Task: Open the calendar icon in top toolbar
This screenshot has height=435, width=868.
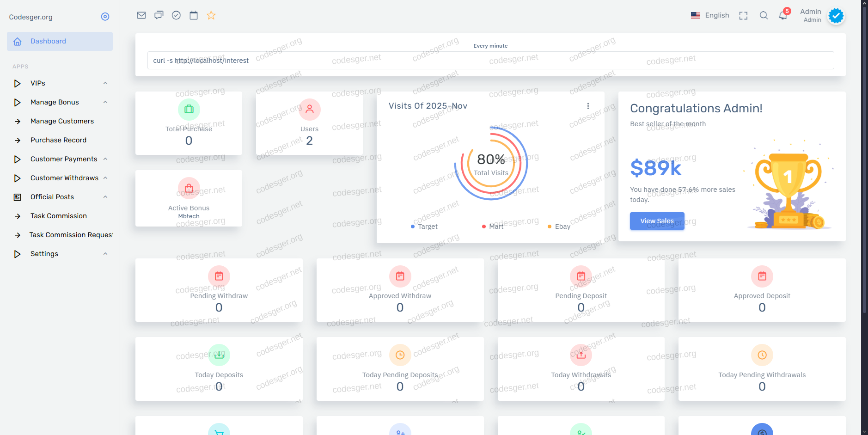Action: pos(194,15)
